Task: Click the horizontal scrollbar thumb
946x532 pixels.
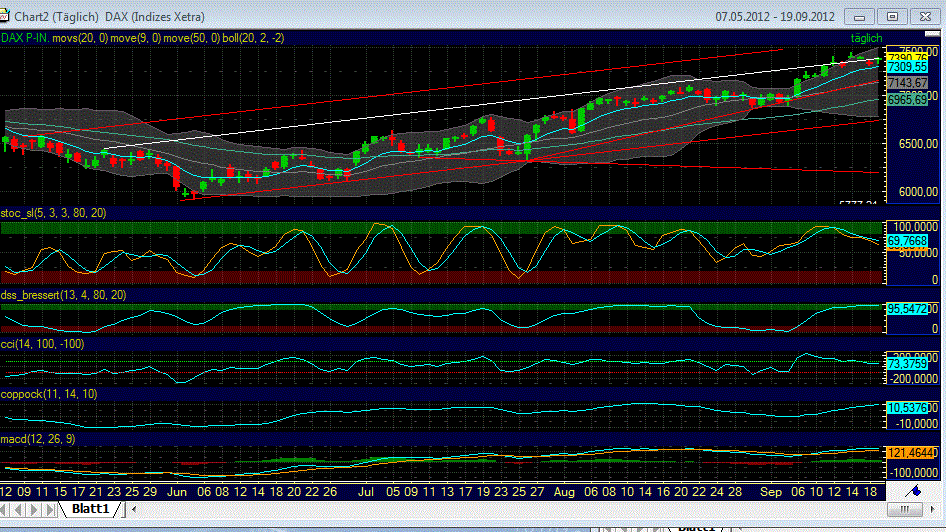Action: 904,510
